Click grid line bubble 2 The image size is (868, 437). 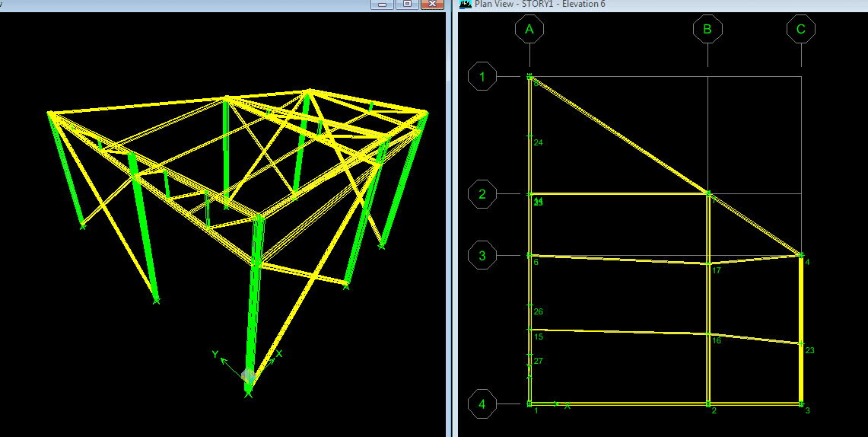tap(482, 194)
